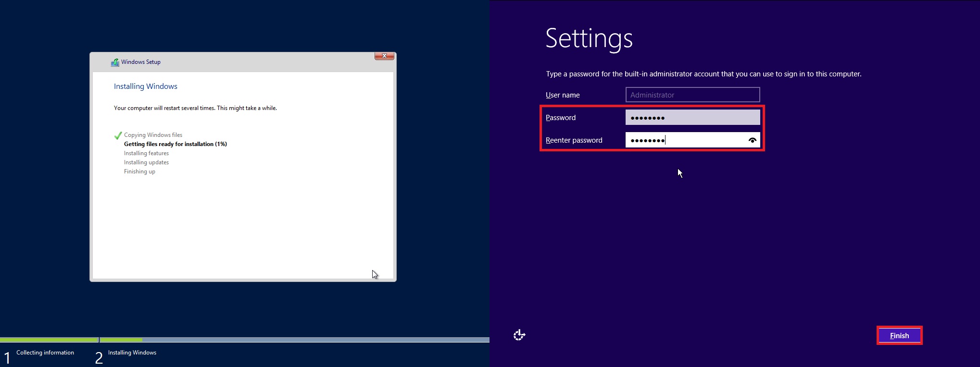Click the 'Settings' page title
The width and height of the screenshot is (980, 367).
pos(589,38)
